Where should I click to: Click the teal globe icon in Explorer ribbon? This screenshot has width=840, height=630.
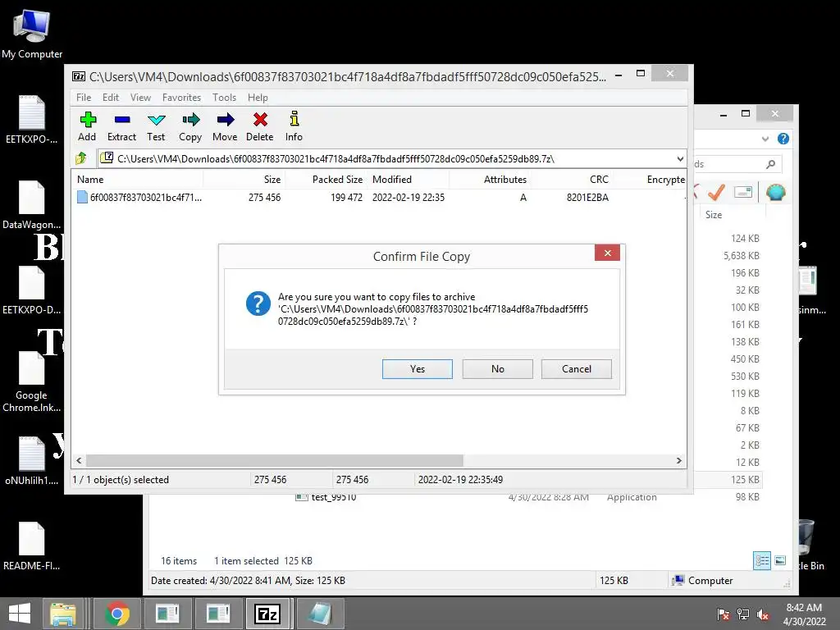776,192
